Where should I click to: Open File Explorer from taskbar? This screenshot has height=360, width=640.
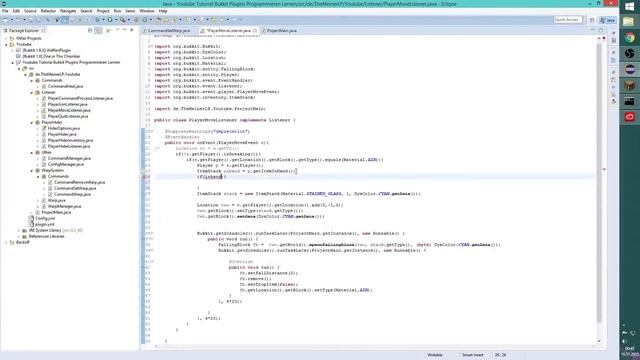[x=629, y=21]
